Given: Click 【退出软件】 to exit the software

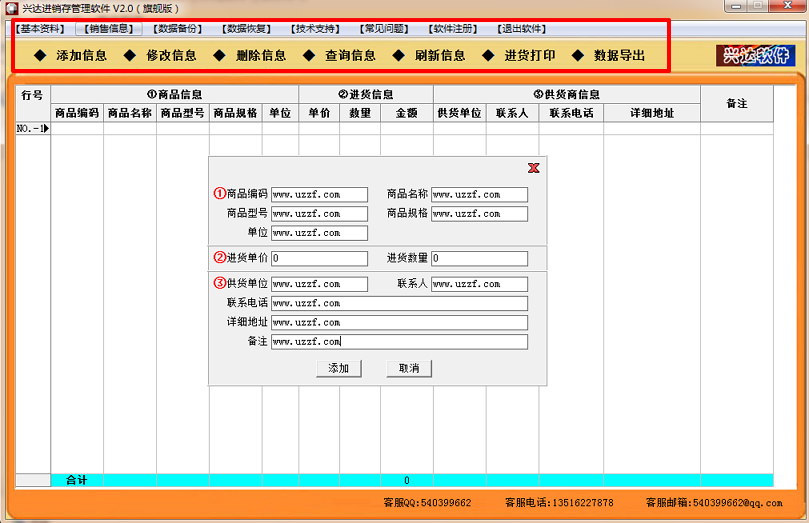Looking at the screenshot, I should tap(522, 29).
